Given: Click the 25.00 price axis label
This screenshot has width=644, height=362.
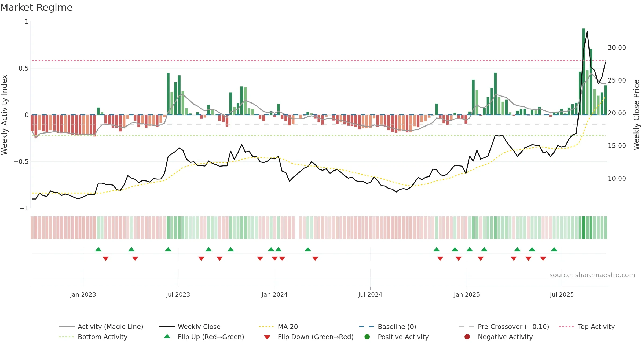Looking at the screenshot, I should pos(617,80).
